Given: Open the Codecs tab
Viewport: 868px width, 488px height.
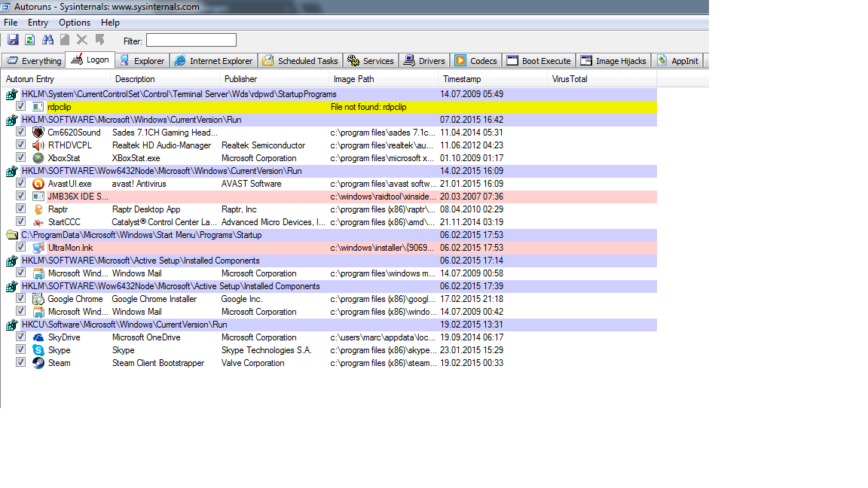Looking at the screenshot, I should point(476,61).
